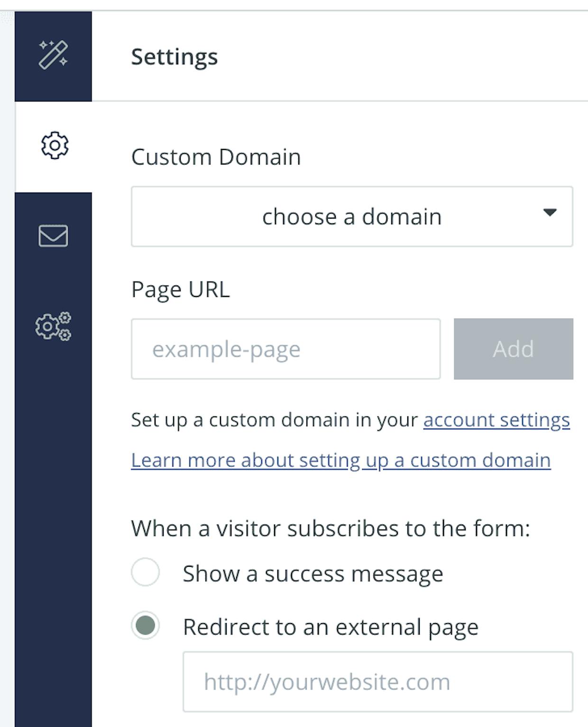Select 'Redirect to an external page' radio option
The image size is (588, 727).
click(x=145, y=626)
